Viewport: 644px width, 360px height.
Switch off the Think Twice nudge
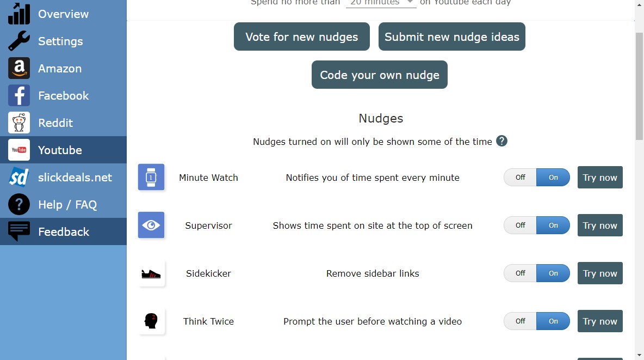click(x=519, y=321)
